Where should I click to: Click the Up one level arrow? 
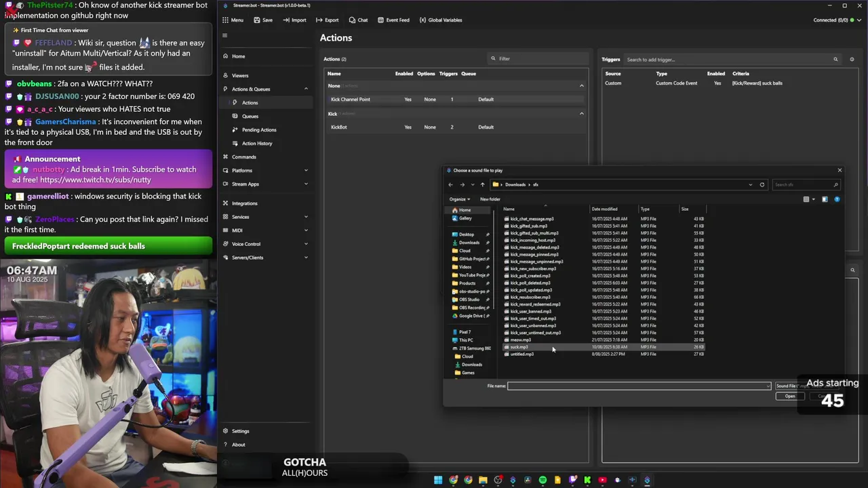(482, 184)
